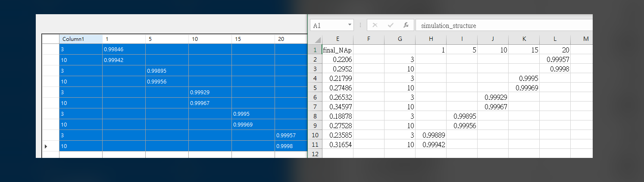Click data grid column header 5

167,39
